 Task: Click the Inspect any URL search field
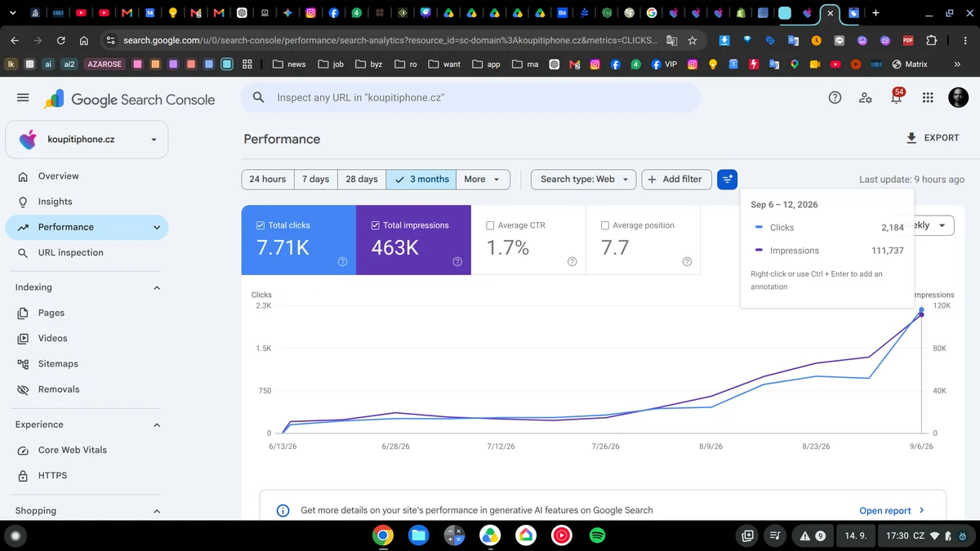point(470,97)
